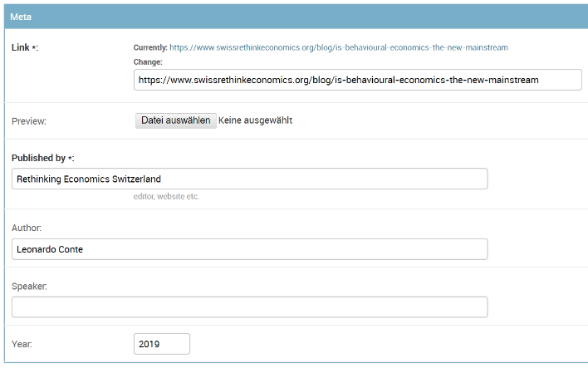Click the 'Author:' label
The height and width of the screenshot is (368, 588).
point(27,228)
